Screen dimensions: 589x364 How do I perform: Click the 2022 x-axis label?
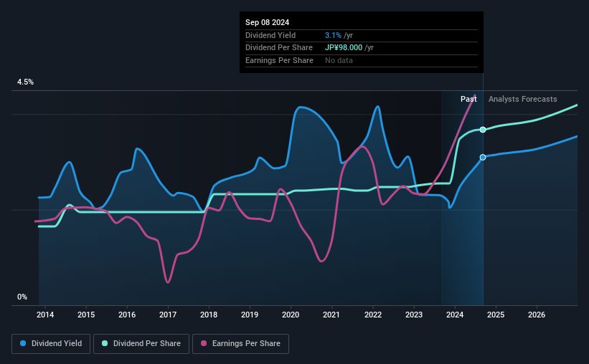(x=373, y=315)
